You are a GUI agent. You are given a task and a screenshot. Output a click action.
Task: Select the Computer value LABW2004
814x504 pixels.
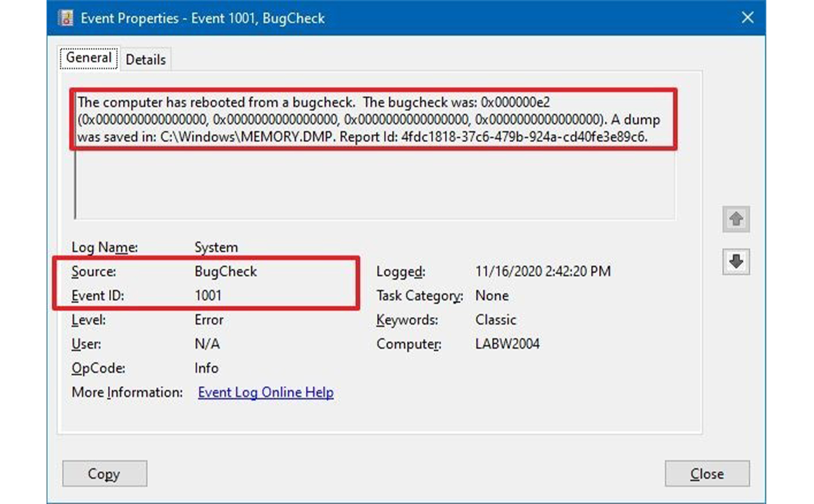(507, 344)
